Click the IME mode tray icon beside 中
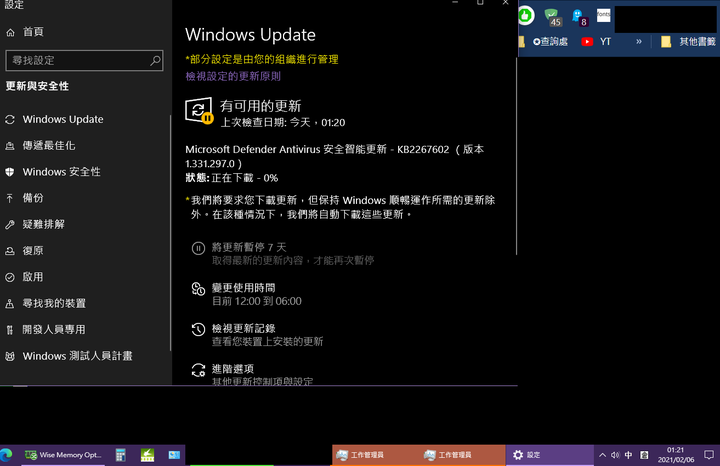The image size is (720, 466). (x=644, y=455)
